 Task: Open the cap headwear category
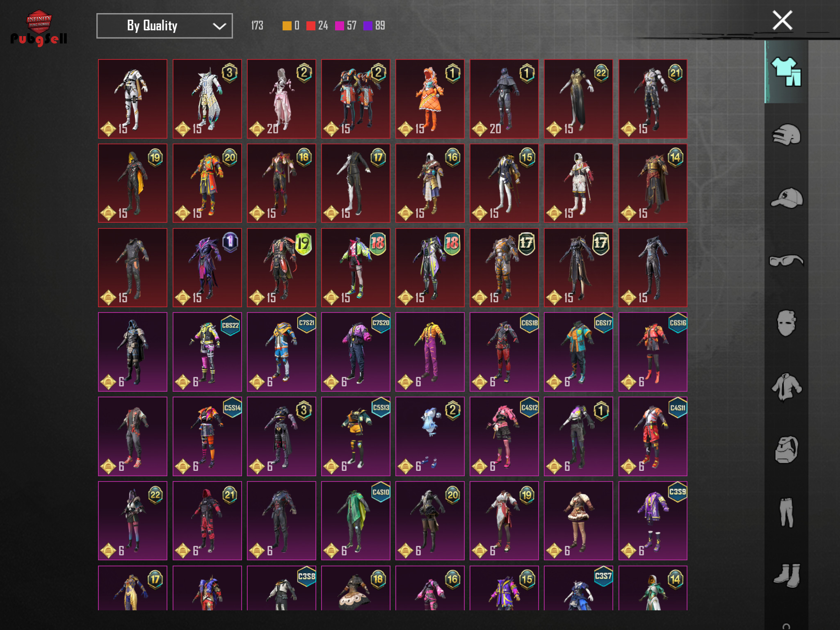786,198
